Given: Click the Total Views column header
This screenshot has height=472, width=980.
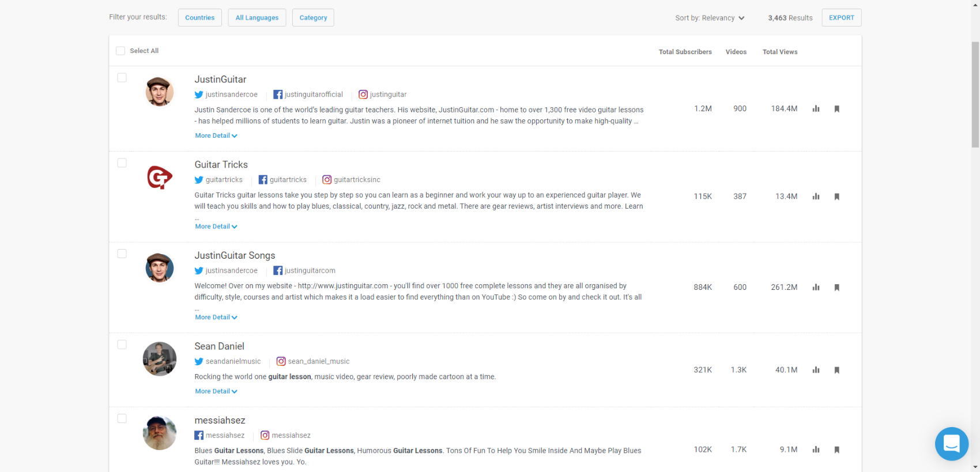Looking at the screenshot, I should tap(780, 52).
